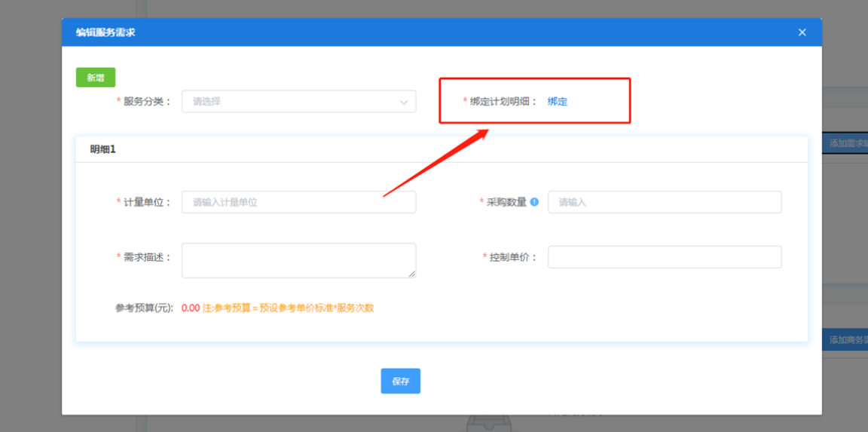
Task: Click the orange 参考预算 formula note
Action: coord(288,308)
